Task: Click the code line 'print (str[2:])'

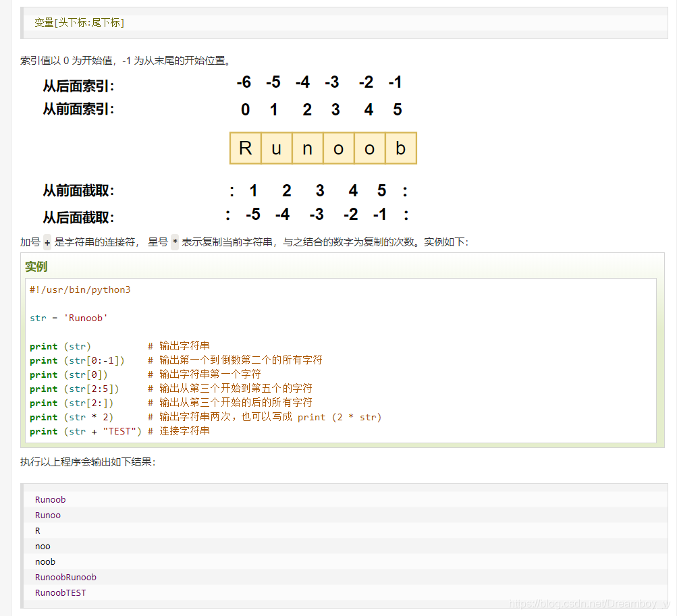Action: (72, 403)
